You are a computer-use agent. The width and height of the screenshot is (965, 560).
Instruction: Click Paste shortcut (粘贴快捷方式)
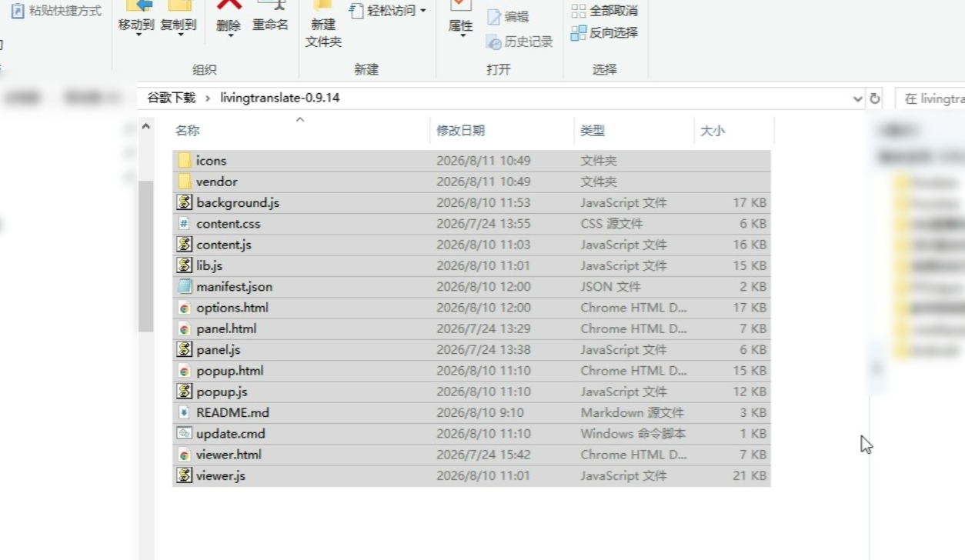pos(56,11)
